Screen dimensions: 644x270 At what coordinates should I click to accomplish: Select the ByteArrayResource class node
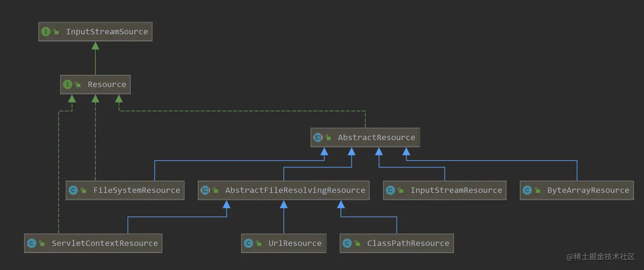[x=577, y=190]
